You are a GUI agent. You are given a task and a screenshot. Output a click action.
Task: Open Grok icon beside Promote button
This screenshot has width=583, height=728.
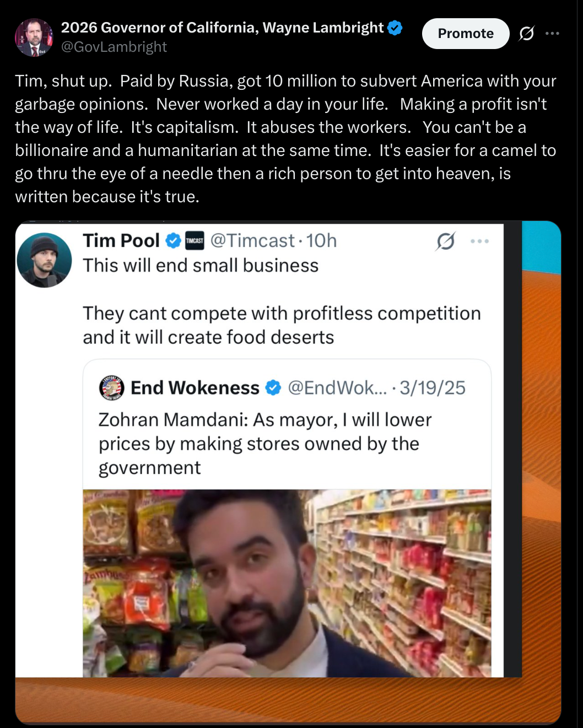tap(527, 34)
